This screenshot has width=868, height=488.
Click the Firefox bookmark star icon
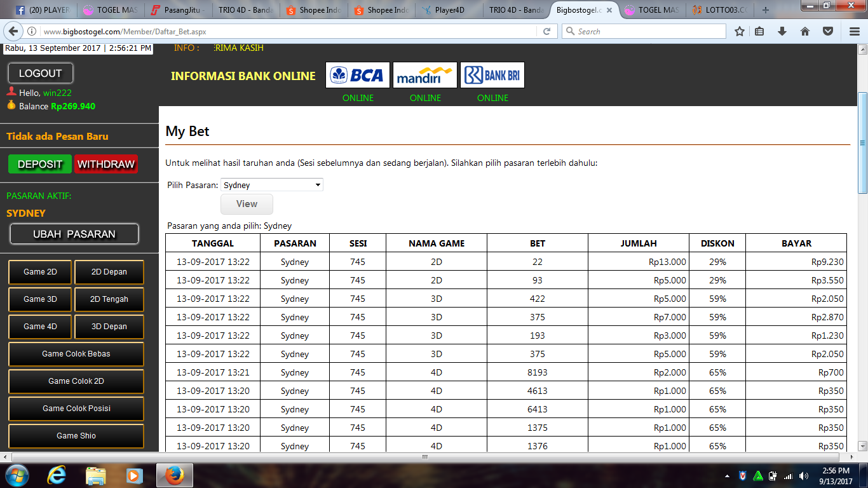[740, 32]
